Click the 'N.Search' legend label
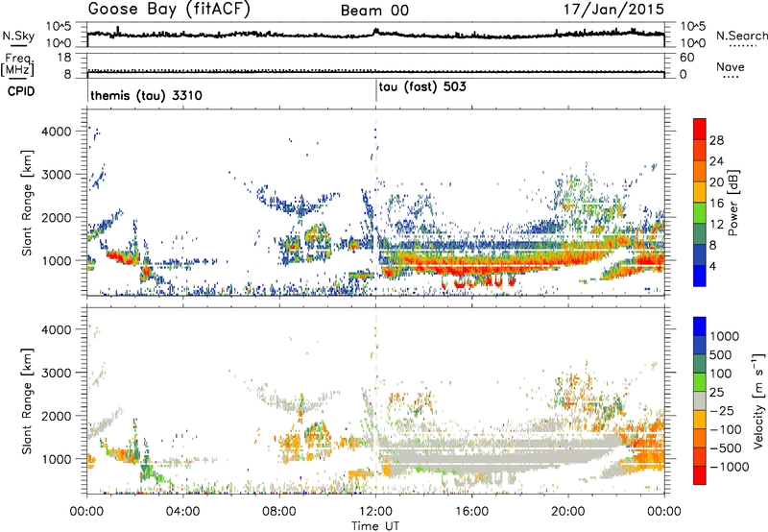 pos(742,36)
